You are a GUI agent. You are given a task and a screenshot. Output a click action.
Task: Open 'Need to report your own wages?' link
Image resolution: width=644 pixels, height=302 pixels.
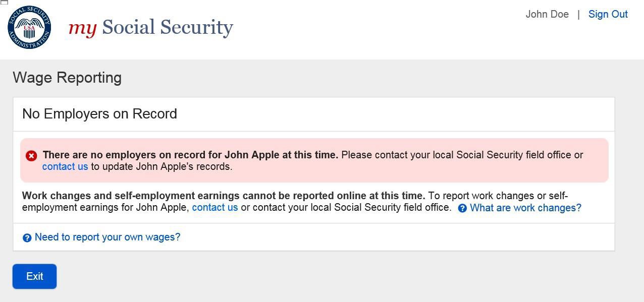108,237
